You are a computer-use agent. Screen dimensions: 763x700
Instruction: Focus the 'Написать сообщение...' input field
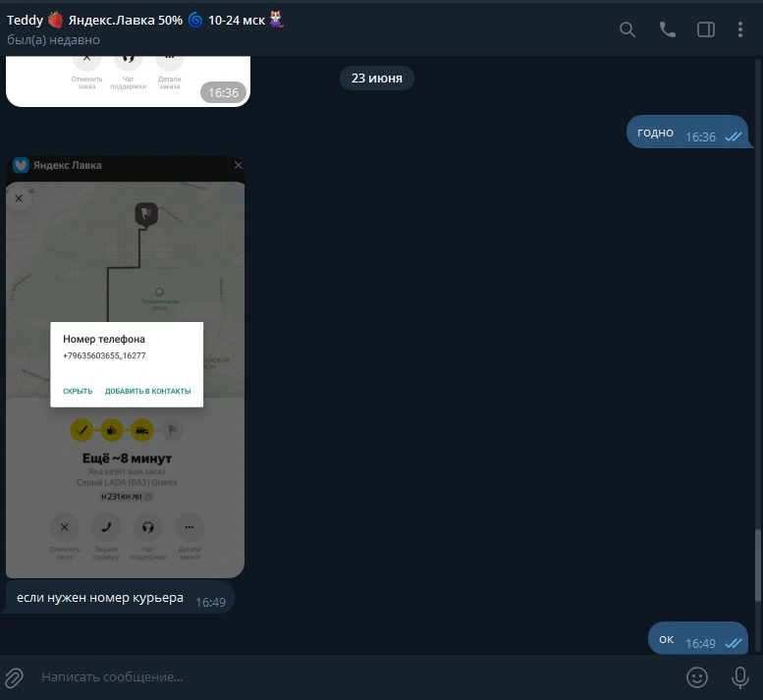pos(355,677)
